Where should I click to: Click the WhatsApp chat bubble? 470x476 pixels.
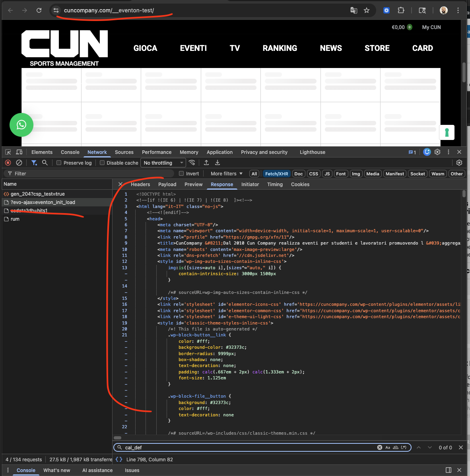point(21,125)
